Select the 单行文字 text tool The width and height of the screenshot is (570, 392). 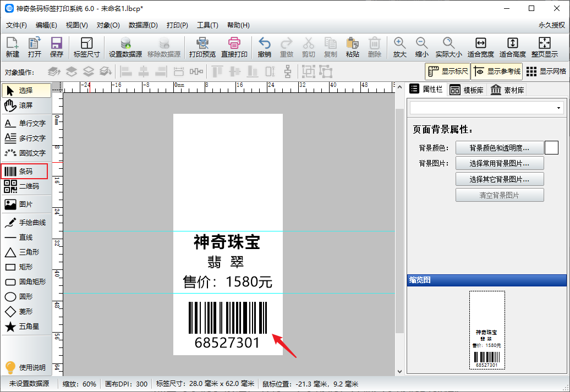(x=26, y=124)
